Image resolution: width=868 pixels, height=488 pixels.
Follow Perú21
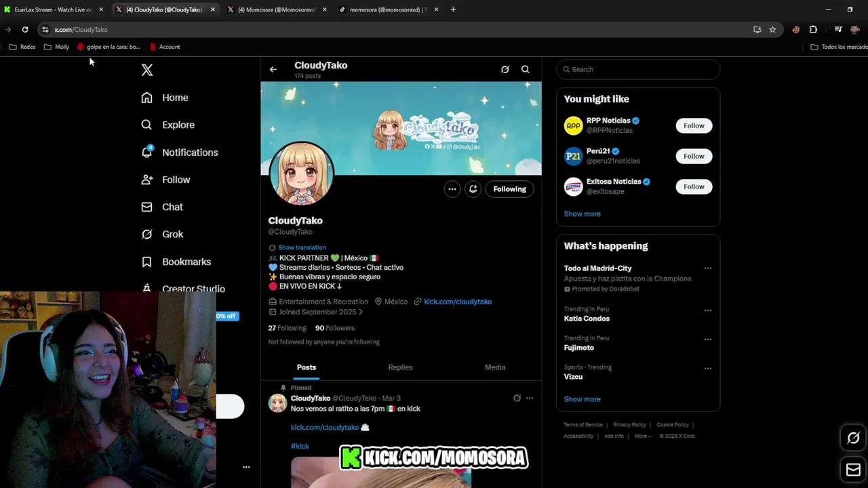(x=694, y=156)
